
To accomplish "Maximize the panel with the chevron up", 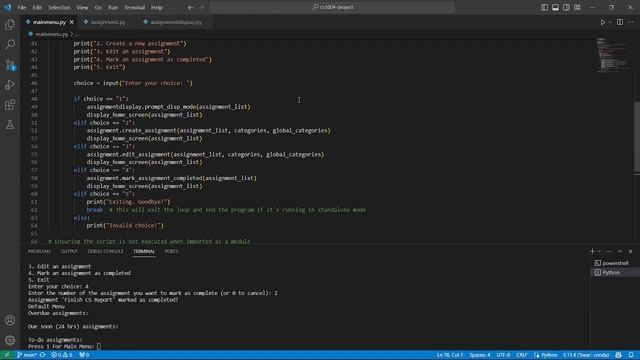I will tap(620, 251).
